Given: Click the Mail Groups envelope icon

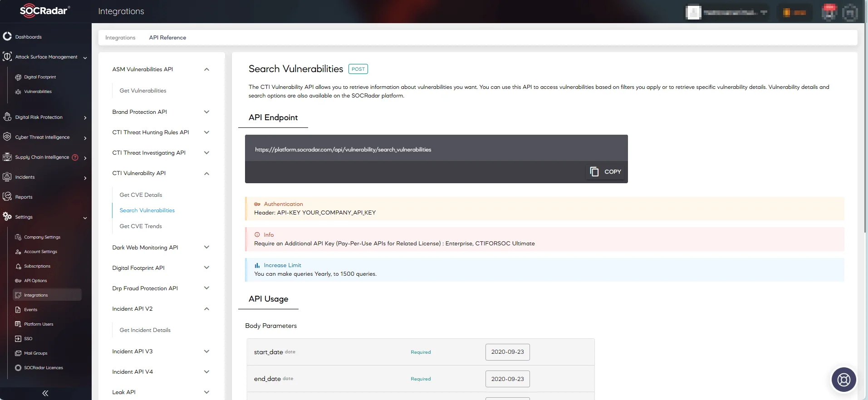Looking at the screenshot, I should point(18,353).
